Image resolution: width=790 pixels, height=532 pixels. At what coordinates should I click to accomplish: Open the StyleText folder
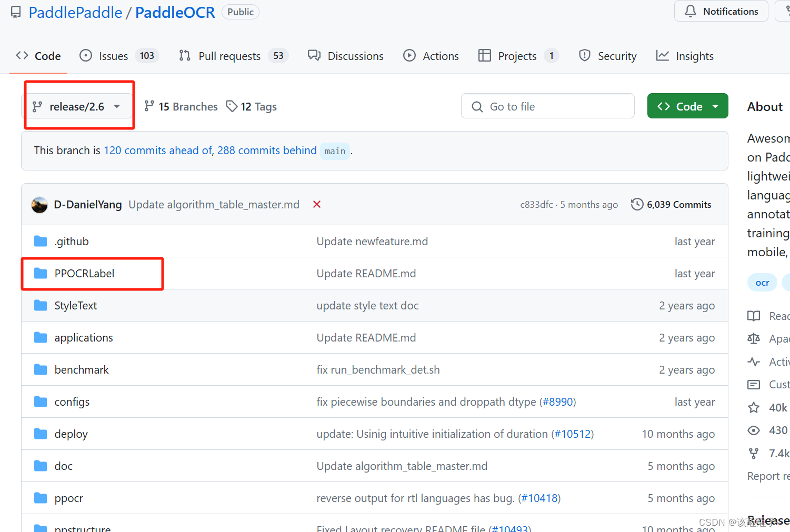pyautogui.click(x=75, y=306)
